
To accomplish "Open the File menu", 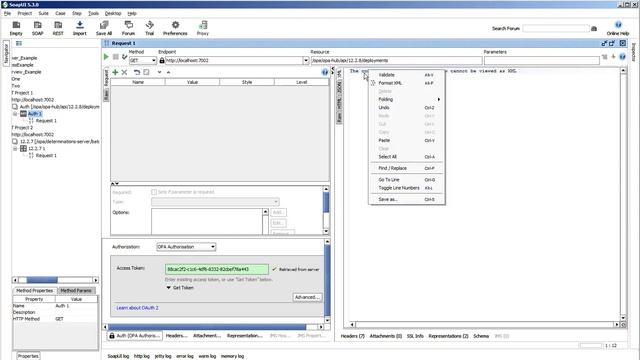I will click(x=7, y=13).
